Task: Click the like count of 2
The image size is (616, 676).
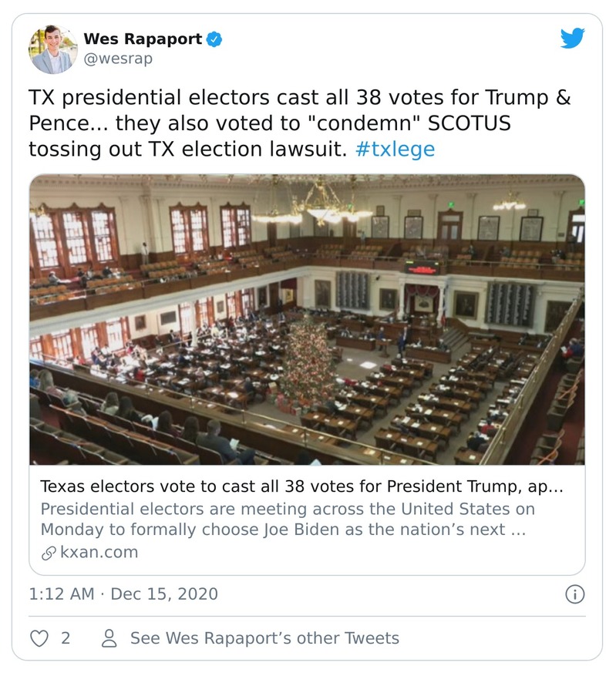Action: coord(66,638)
